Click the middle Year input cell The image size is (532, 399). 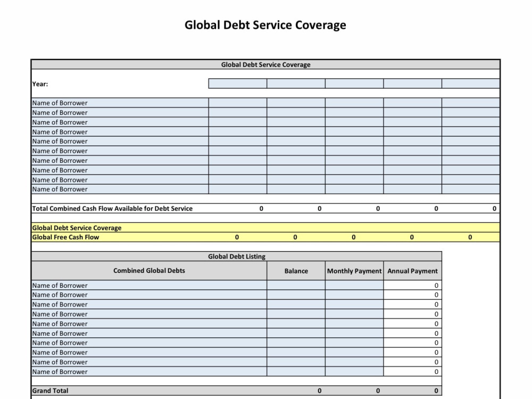click(x=354, y=84)
